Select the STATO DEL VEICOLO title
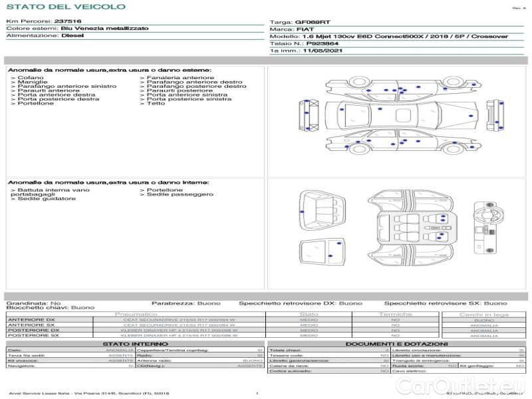This screenshot has width=532, height=399. point(65,7)
